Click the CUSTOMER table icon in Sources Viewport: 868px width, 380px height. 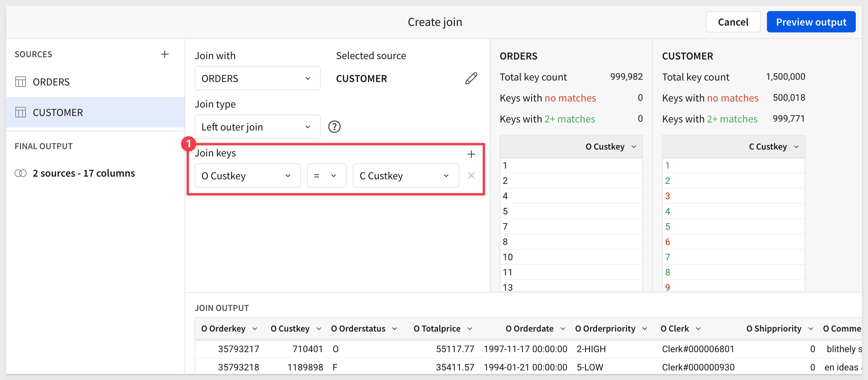pyautogui.click(x=21, y=112)
